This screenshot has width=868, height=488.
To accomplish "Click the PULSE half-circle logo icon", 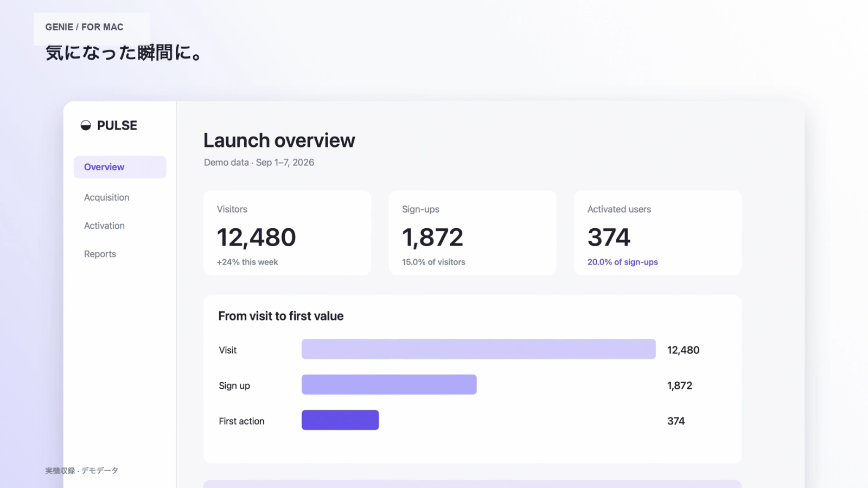I will pyautogui.click(x=86, y=125).
